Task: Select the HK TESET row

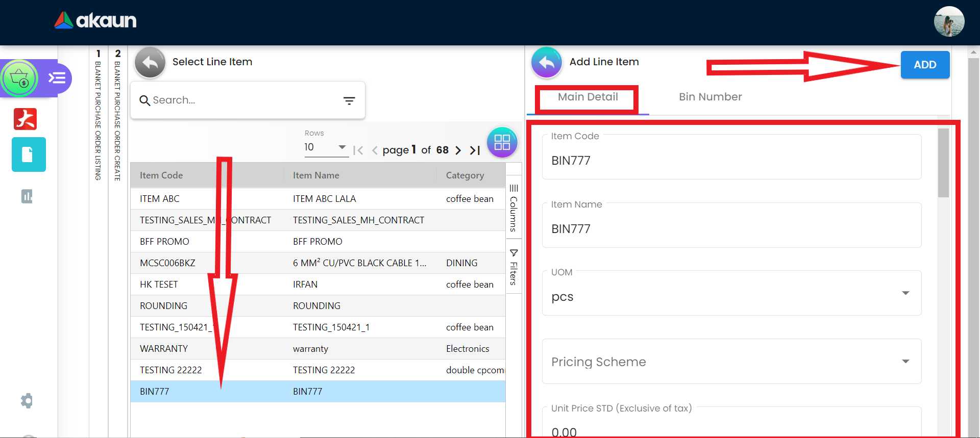Action: click(x=317, y=285)
